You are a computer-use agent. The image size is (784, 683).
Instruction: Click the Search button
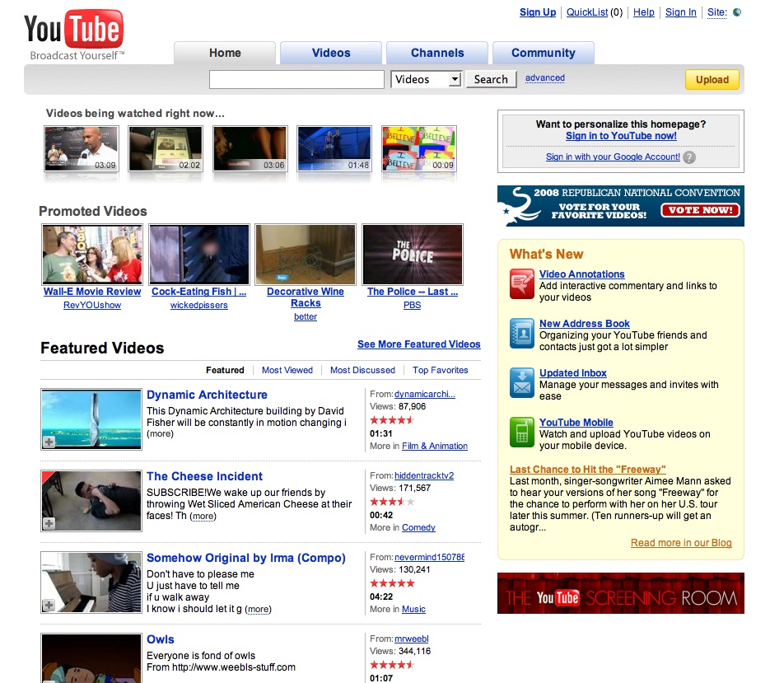491,79
